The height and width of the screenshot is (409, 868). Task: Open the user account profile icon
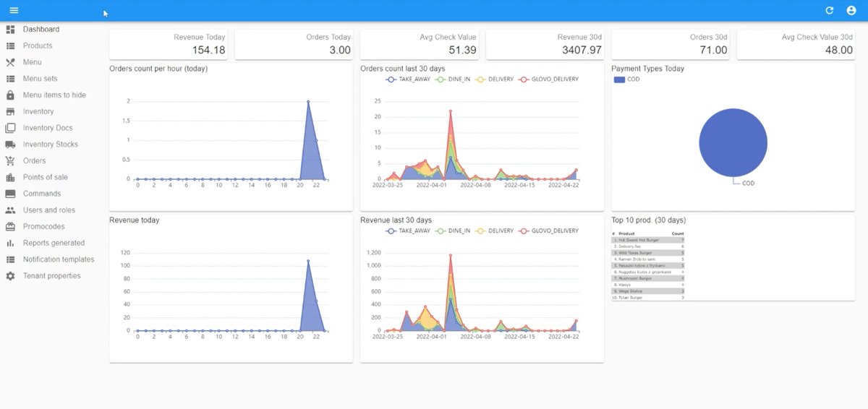[x=851, y=11]
